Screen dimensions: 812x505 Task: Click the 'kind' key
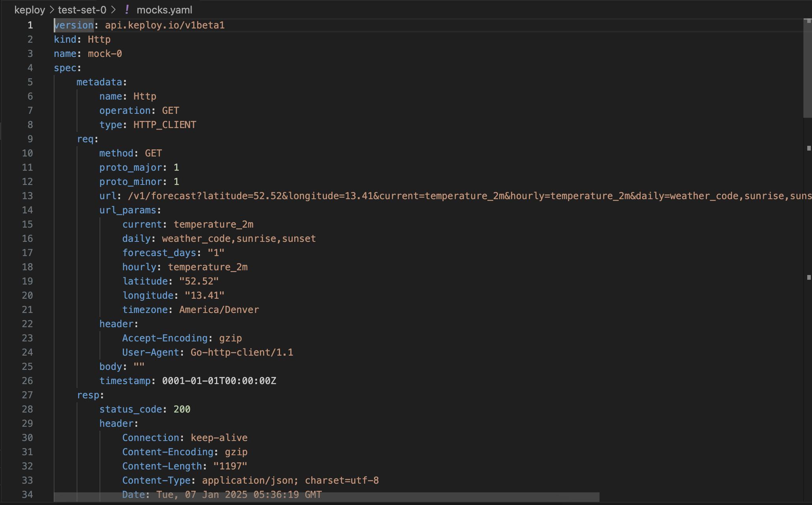(x=65, y=40)
